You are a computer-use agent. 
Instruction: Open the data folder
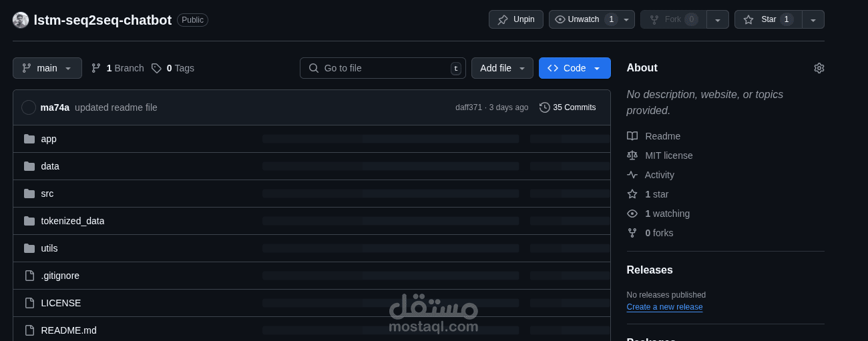pos(50,166)
